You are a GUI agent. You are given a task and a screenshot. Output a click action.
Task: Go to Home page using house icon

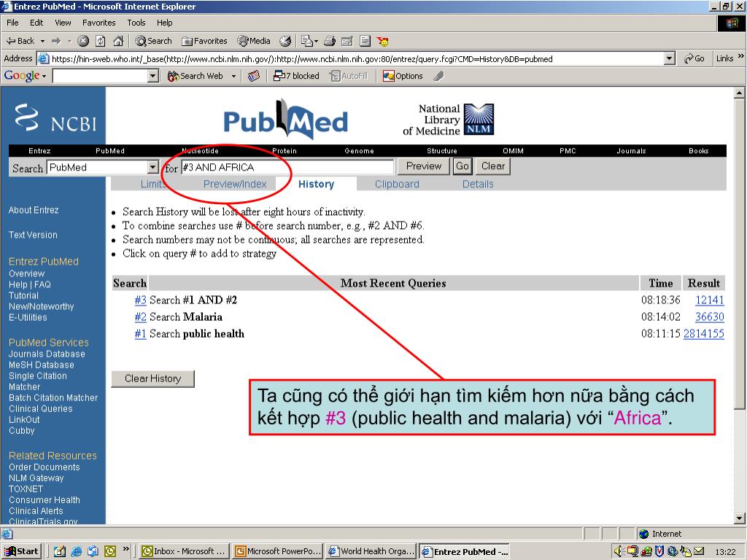[118, 41]
